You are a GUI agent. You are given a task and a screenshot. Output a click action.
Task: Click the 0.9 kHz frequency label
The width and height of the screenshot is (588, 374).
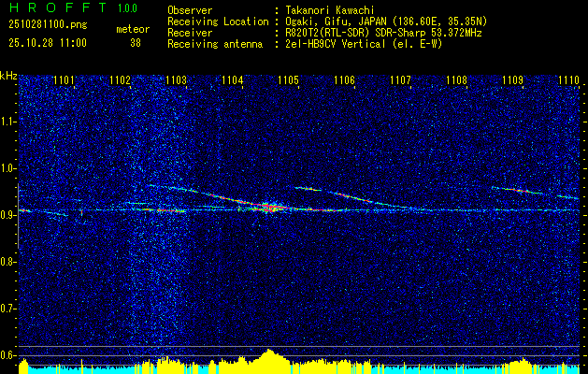pos(7,215)
